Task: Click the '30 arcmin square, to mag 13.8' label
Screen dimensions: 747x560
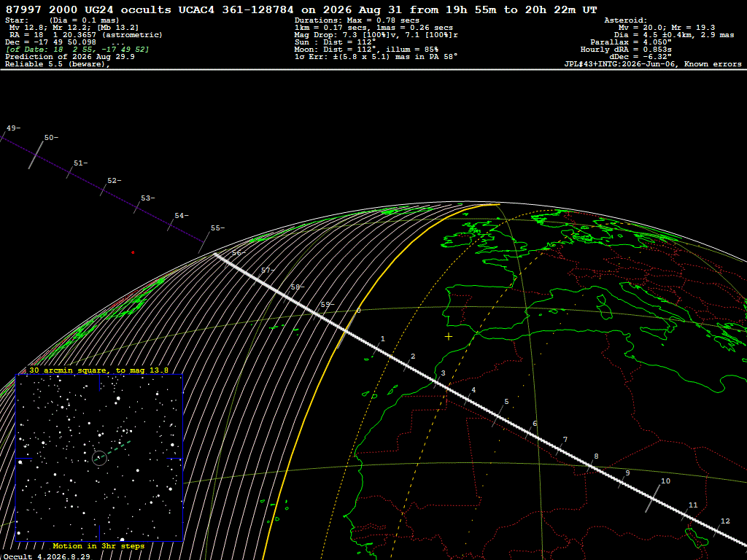Action: (x=98, y=370)
